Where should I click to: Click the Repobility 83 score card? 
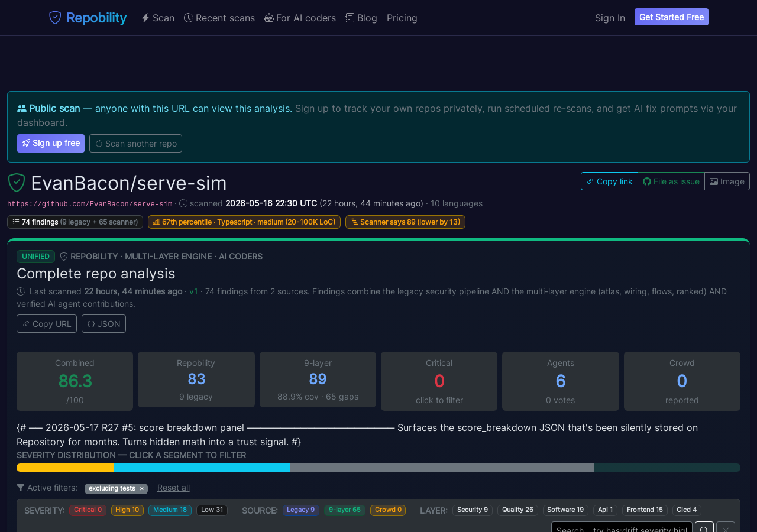click(x=196, y=379)
